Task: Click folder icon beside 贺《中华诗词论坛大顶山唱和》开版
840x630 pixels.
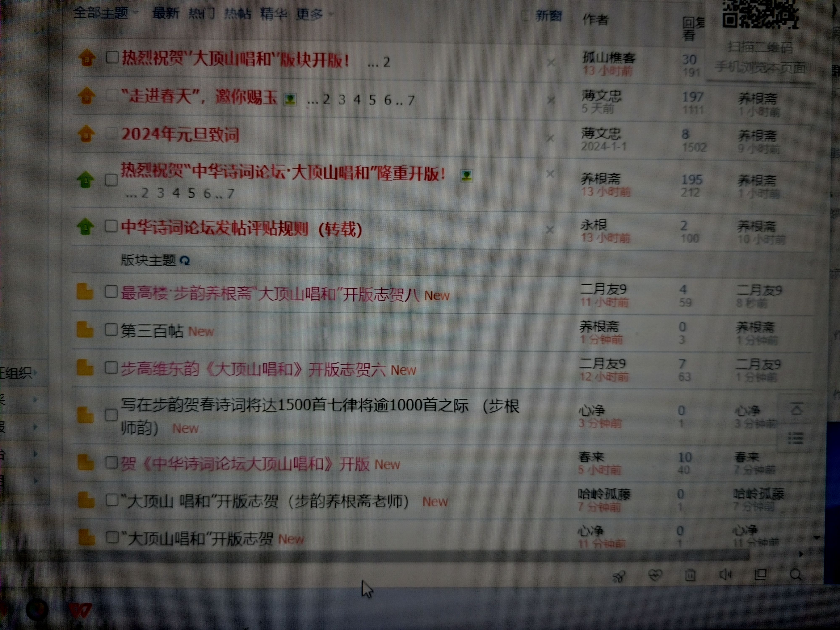Action: pos(85,463)
